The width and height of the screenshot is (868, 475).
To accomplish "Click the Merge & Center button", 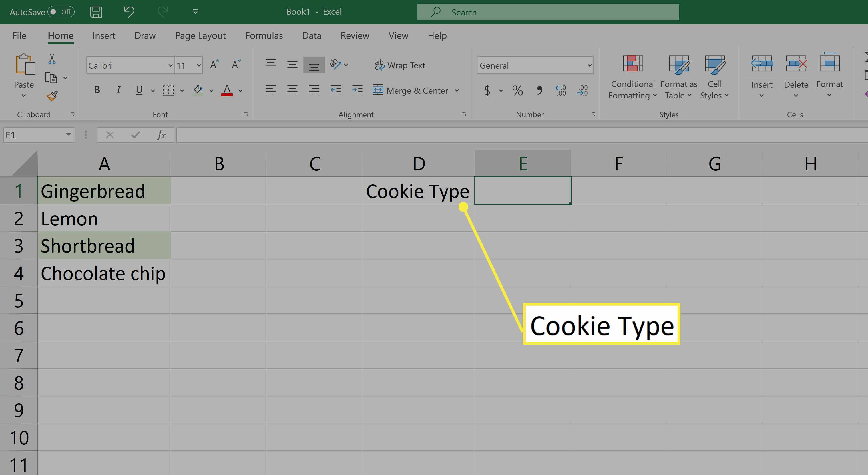I will tap(411, 90).
